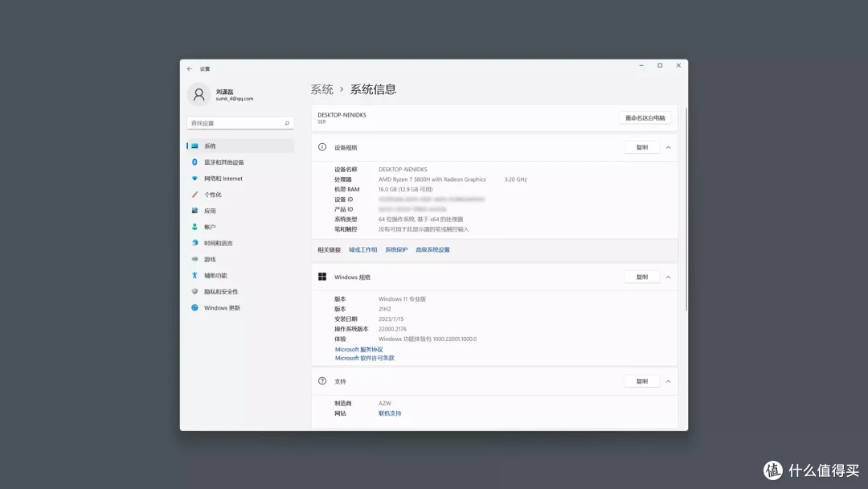The height and width of the screenshot is (489, 868).
Task: Click version 21H2 text
Action: pyautogui.click(x=384, y=309)
